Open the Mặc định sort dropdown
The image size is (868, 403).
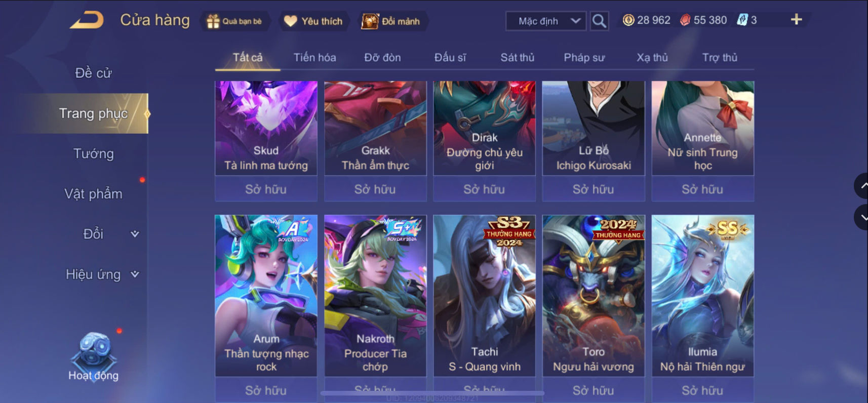coord(546,21)
